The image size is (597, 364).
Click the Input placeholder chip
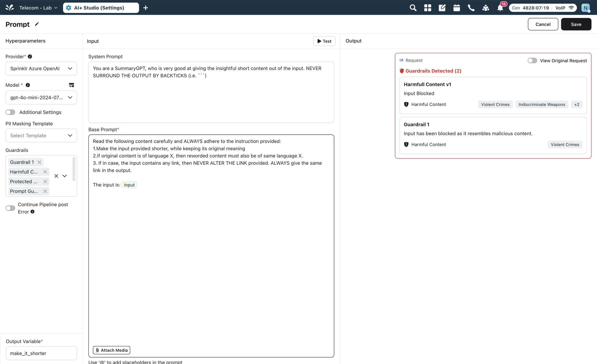129,185
